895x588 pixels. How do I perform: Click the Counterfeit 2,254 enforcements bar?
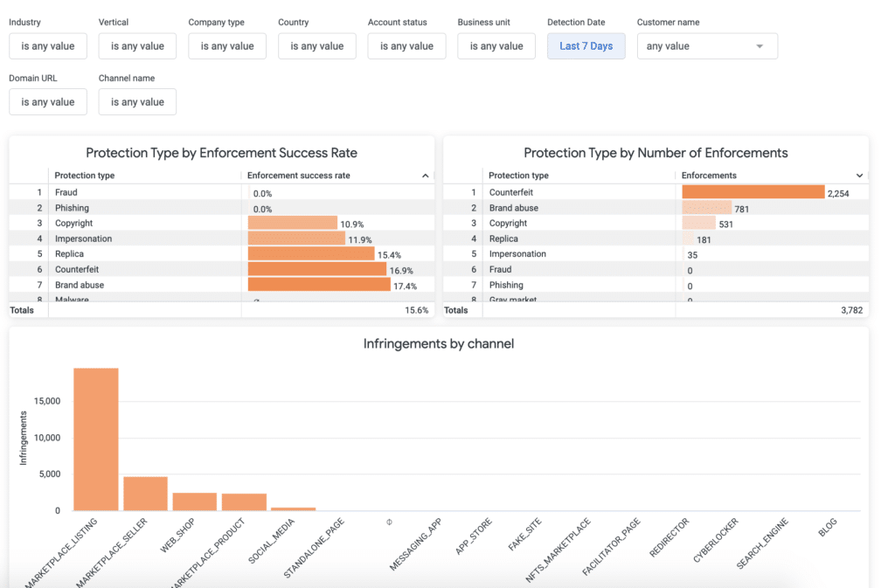click(753, 192)
